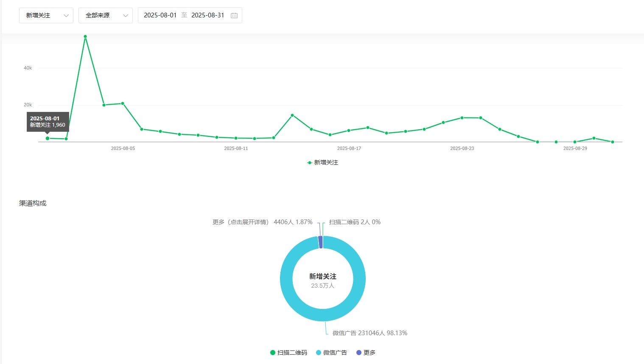Click the 23.5万人 donut center value
Image resolution: width=644 pixels, height=364 pixels.
[323, 286]
